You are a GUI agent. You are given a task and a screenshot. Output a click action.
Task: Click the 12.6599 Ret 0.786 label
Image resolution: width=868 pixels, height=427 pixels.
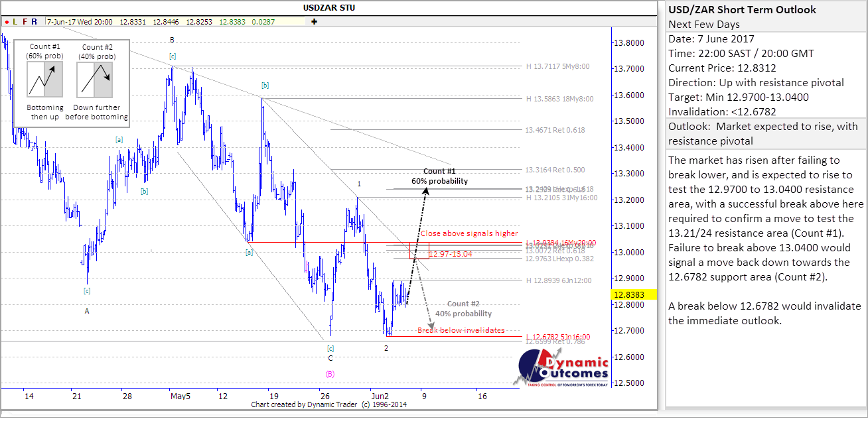coord(555,342)
